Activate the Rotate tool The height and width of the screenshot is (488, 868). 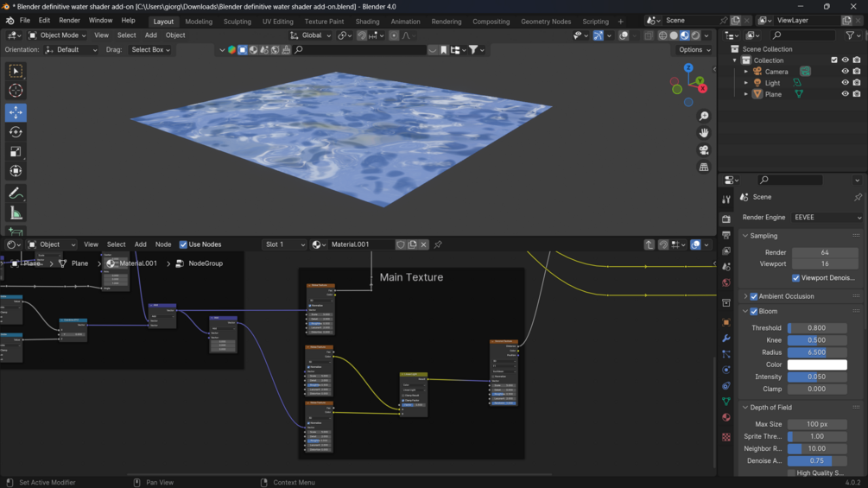pos(16,131)
